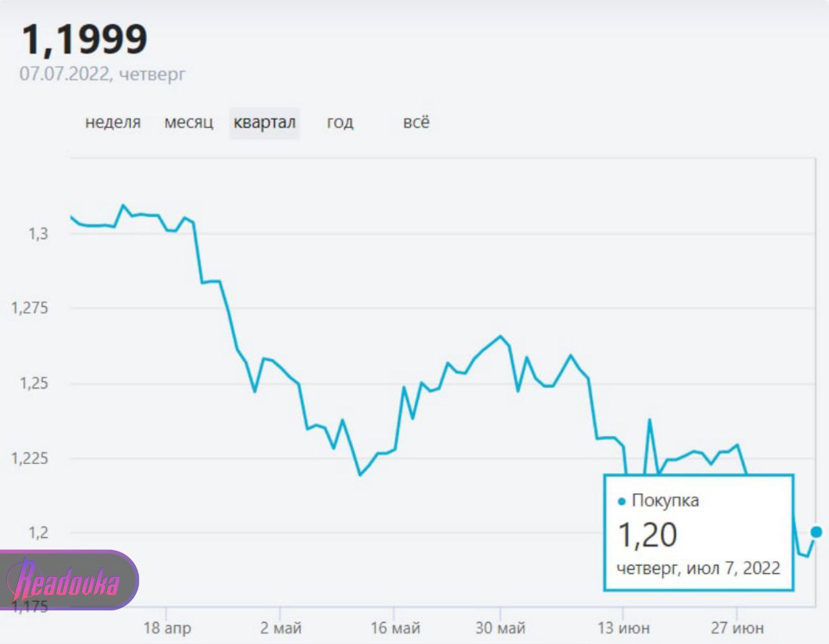Click tooltip date 'четверг, июл 7, 2022'
The image size is (829, 644).
tap(698, 568)
